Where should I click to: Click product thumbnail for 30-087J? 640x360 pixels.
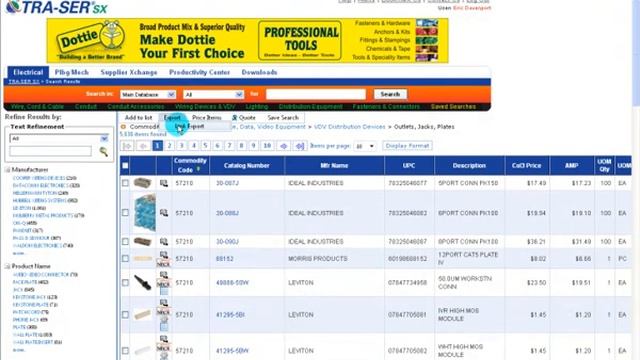(142, 183)
